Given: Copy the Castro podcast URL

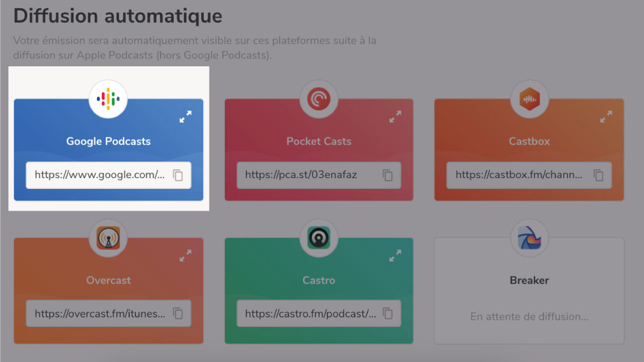Looking at the screenshot, I should [388, 314].
